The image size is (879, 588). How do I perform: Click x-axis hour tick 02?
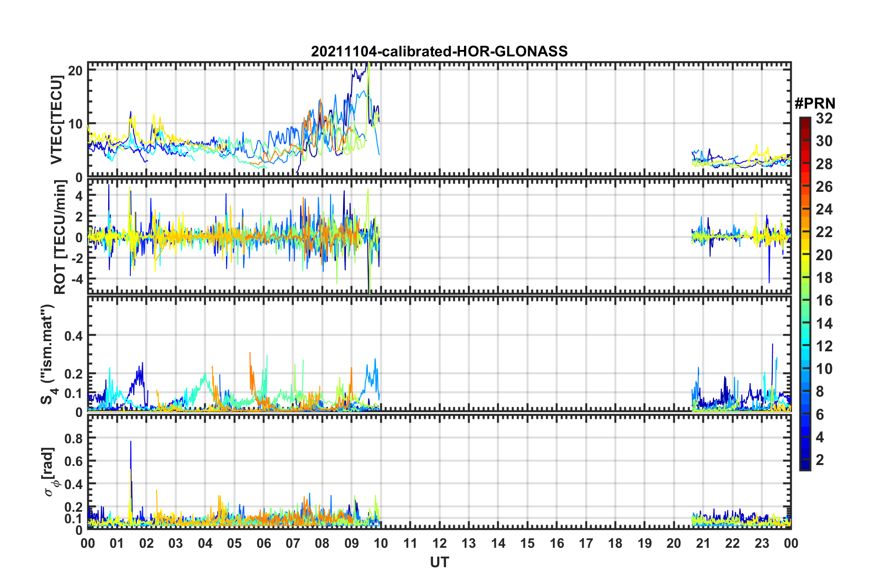point(146,543)
